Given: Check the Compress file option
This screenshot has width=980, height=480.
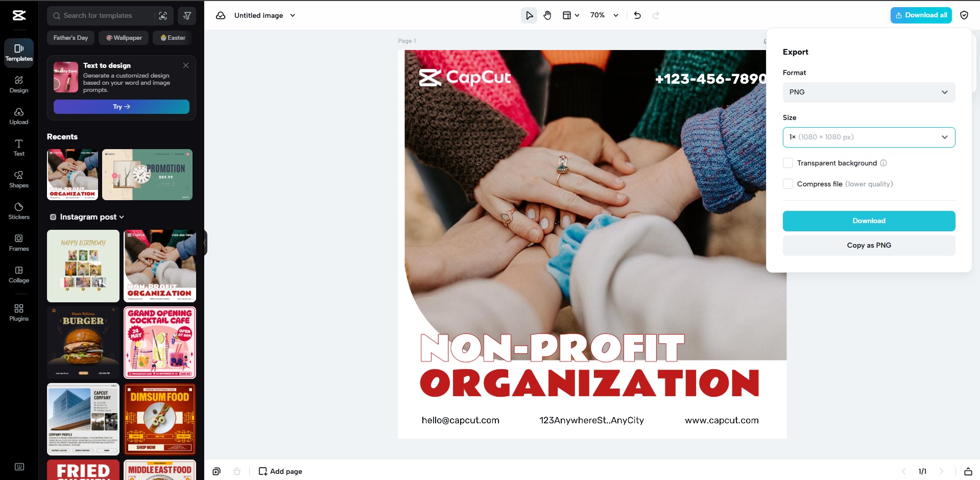Looking at the screenshot, I should click(x=788, y=184).
